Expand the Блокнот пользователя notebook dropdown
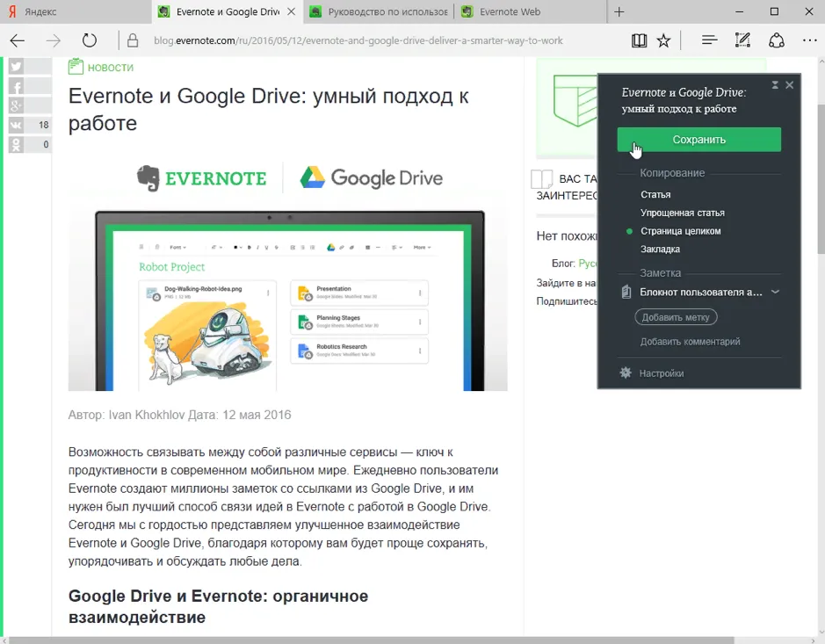The image size is (825, 644). pos(775,292)
